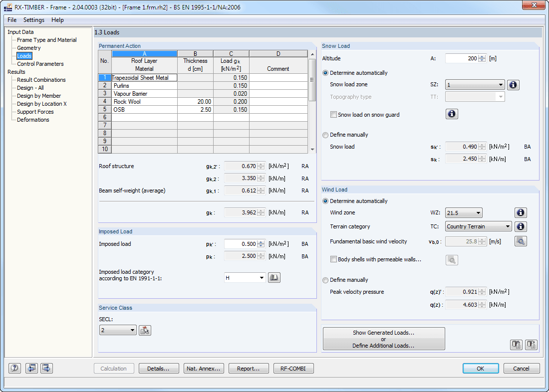Click the help question mark icon at bottom left

point(14,368)
